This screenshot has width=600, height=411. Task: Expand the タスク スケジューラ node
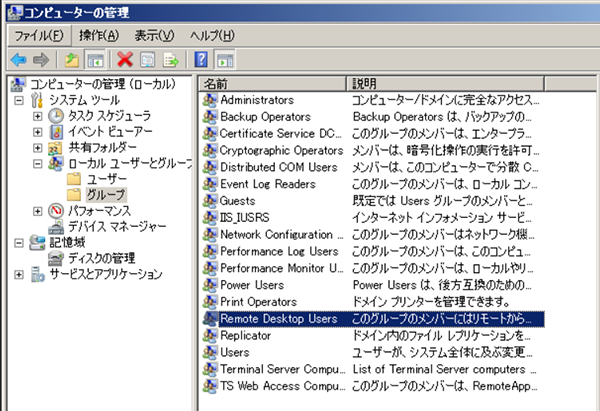coord(38,116)
